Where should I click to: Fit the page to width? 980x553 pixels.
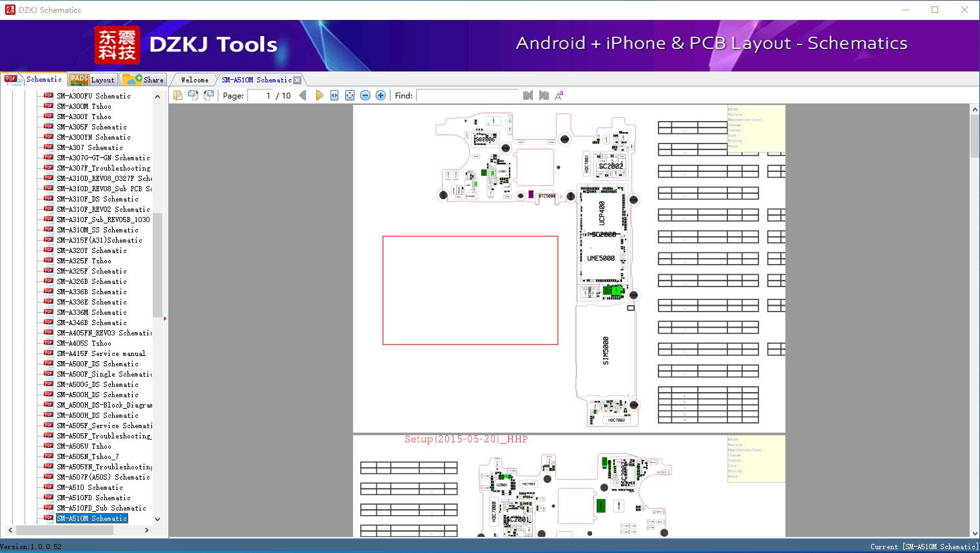[334, 95]
